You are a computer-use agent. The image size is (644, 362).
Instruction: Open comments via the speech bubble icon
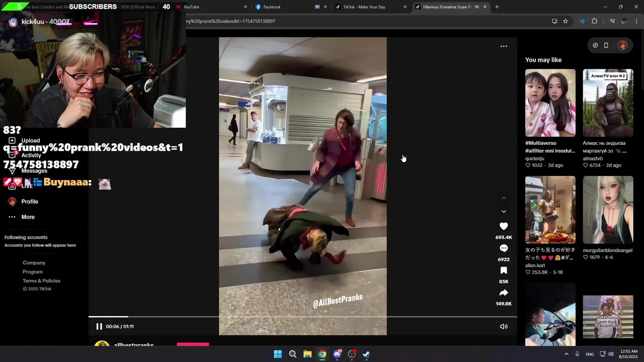coord(504,248)
